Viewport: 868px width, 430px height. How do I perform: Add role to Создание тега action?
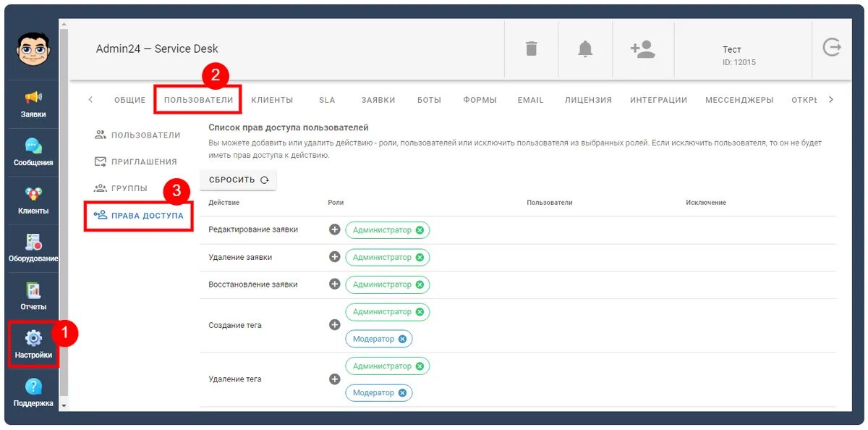click(x=335, y=325)
